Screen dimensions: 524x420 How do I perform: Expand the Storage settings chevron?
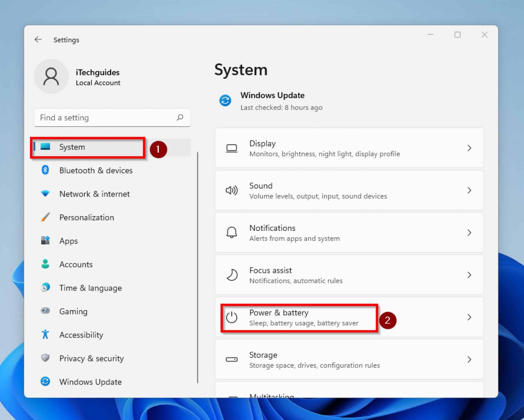tap(469, 359)
